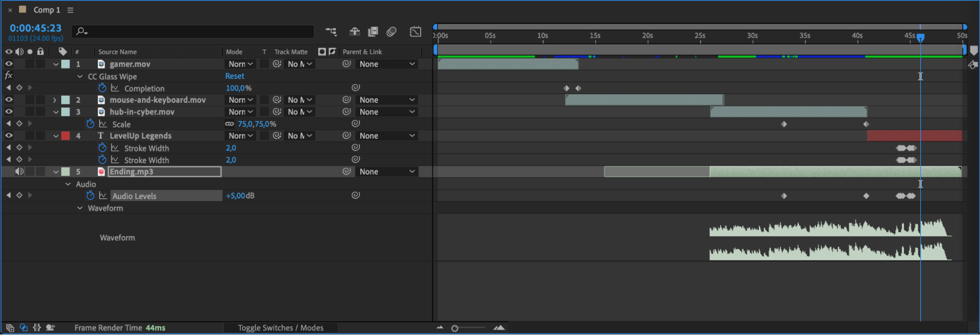
Task: Click the Audio Levels stopwatch icon
Action: (90, 195)
